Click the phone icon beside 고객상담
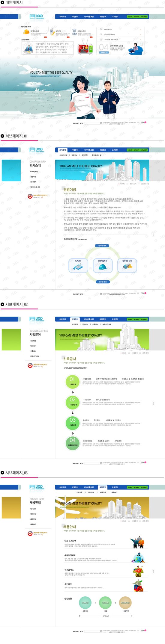The width and height of the screenshot is (165, 644). click(x=52, y=32)
